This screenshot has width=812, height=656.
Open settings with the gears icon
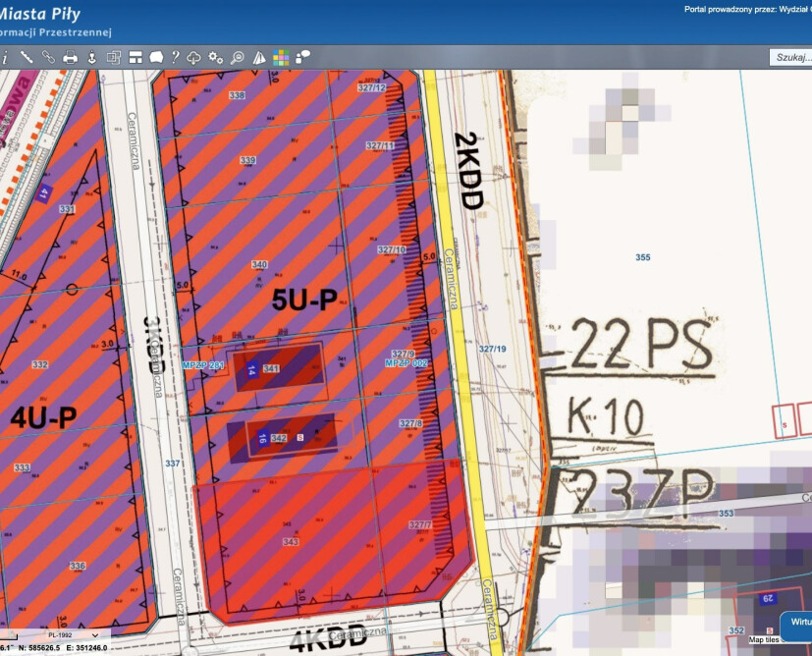tap(216, 57)
